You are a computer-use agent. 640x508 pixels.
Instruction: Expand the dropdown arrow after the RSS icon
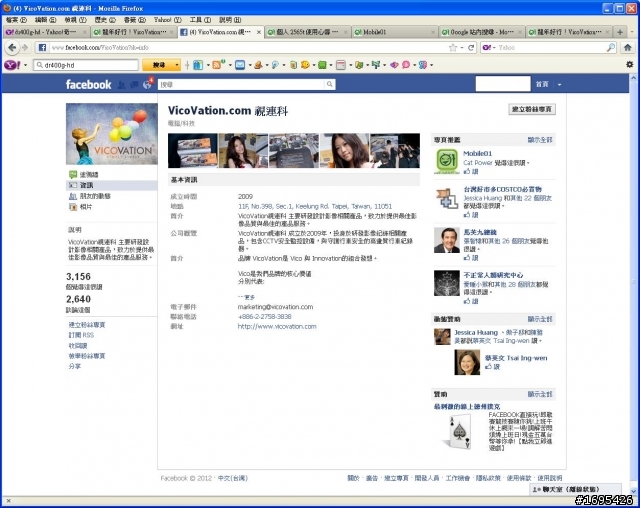coord(230,65)
